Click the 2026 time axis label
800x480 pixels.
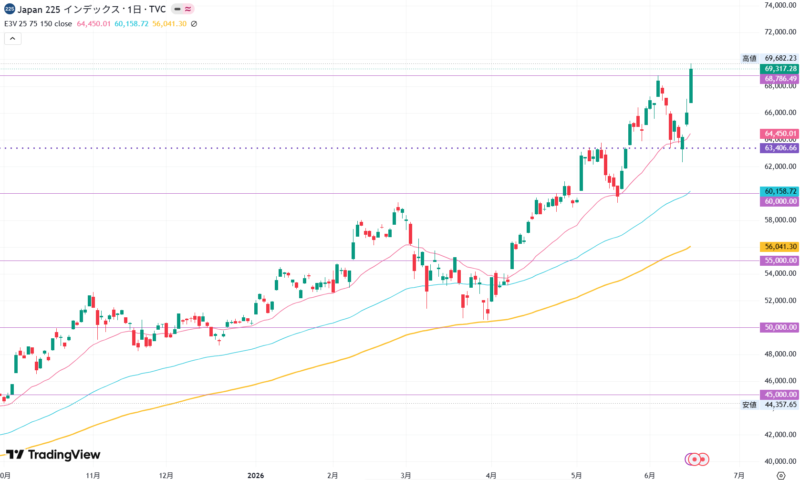pos(256,475)
